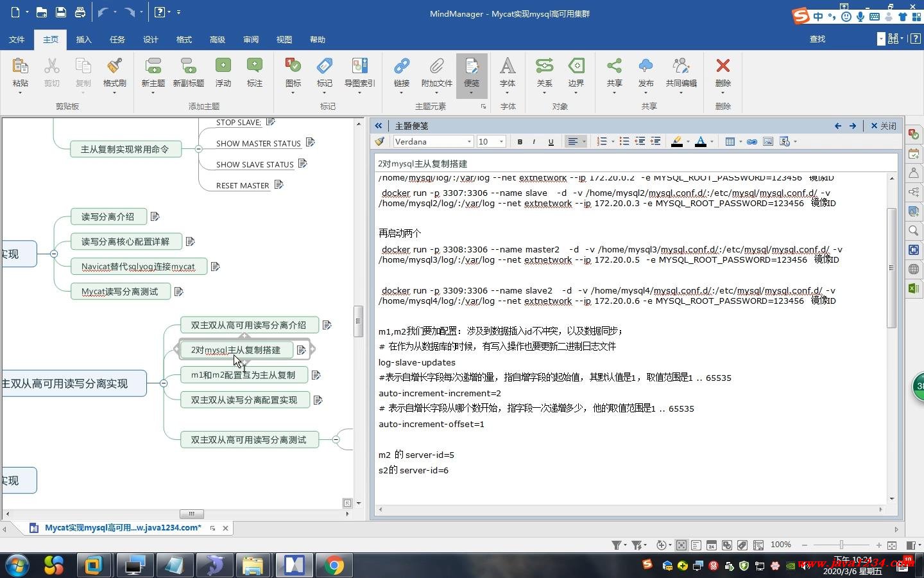
Task: Toggle Italic in notes toolbar
Action: 534,141
